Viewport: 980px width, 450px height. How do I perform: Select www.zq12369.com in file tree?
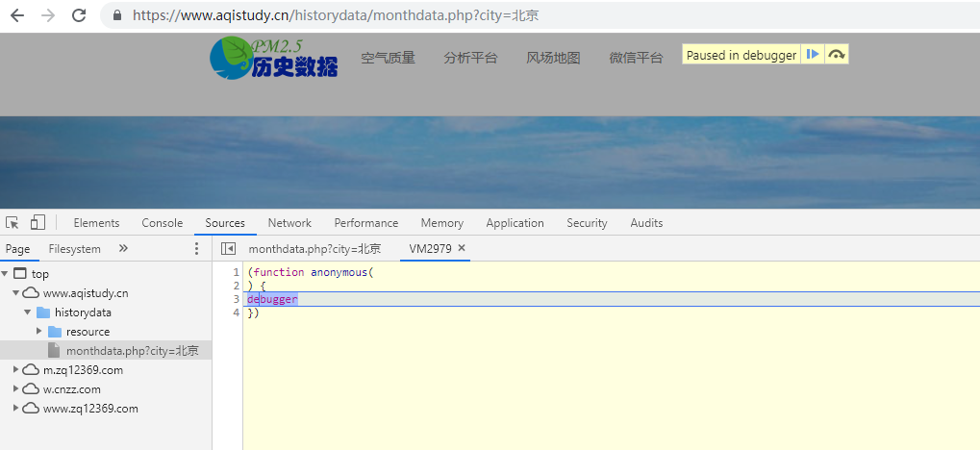pyautogui.click(x=90, y=409)
